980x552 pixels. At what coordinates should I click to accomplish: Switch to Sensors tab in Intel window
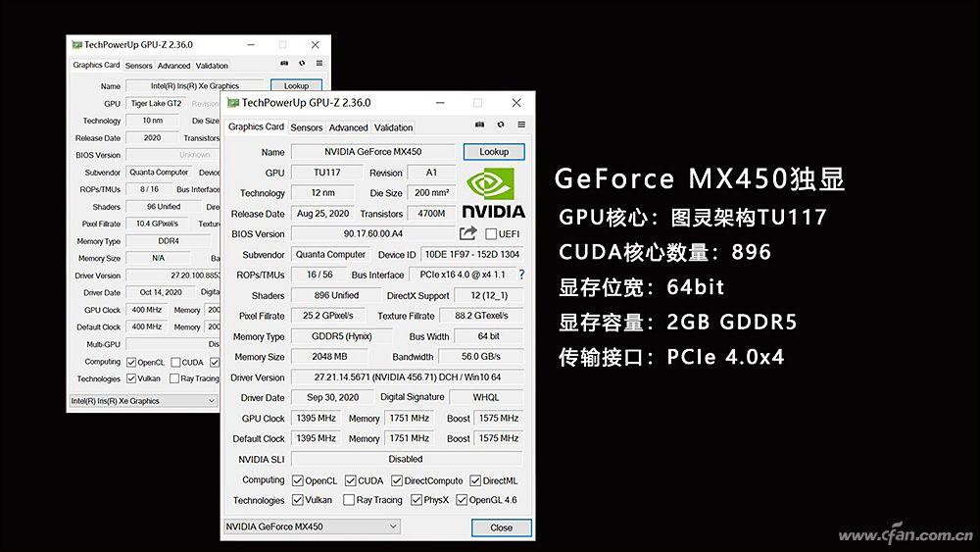pos(138,66)
